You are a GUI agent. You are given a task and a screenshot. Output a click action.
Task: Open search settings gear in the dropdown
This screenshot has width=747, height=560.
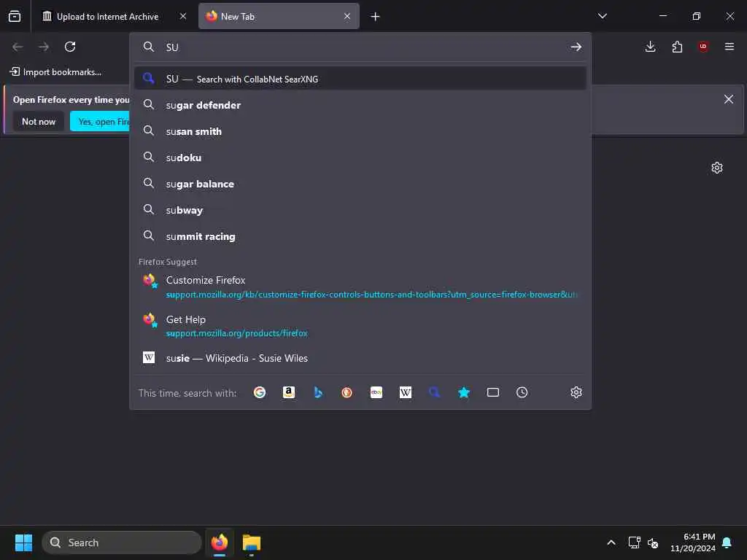[x=576, y=392]
